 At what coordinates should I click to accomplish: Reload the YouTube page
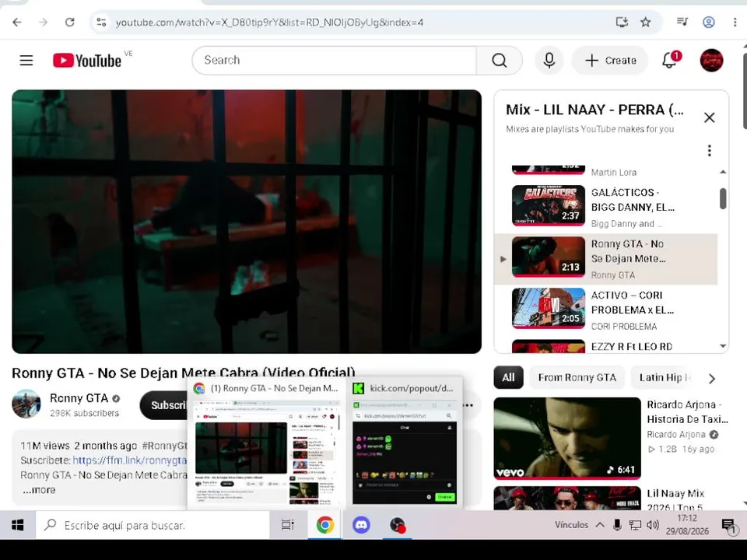[69, 23]
